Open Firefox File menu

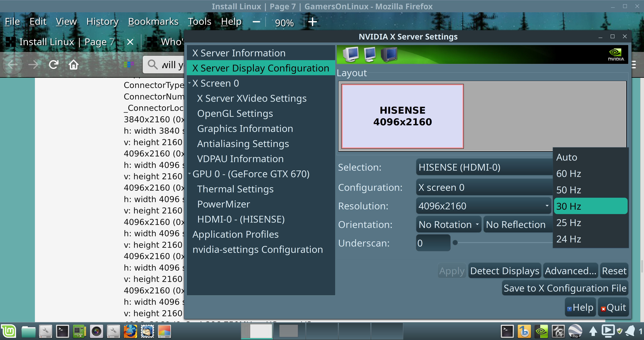coord(12,22)
